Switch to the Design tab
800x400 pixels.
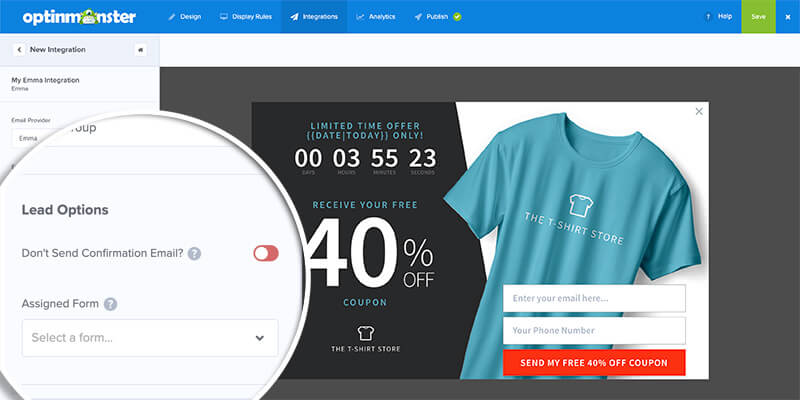click(x=185, y=17)
